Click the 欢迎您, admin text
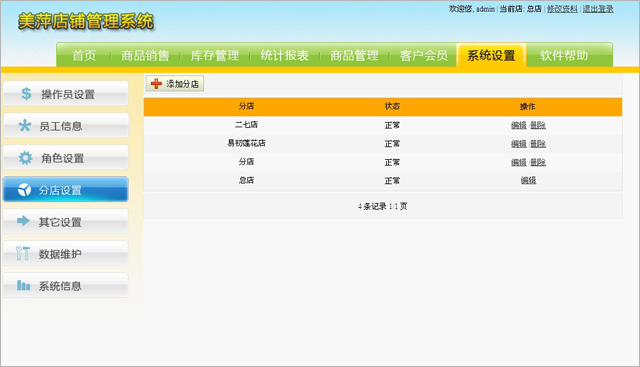640x367 pixels. point(472,9)
